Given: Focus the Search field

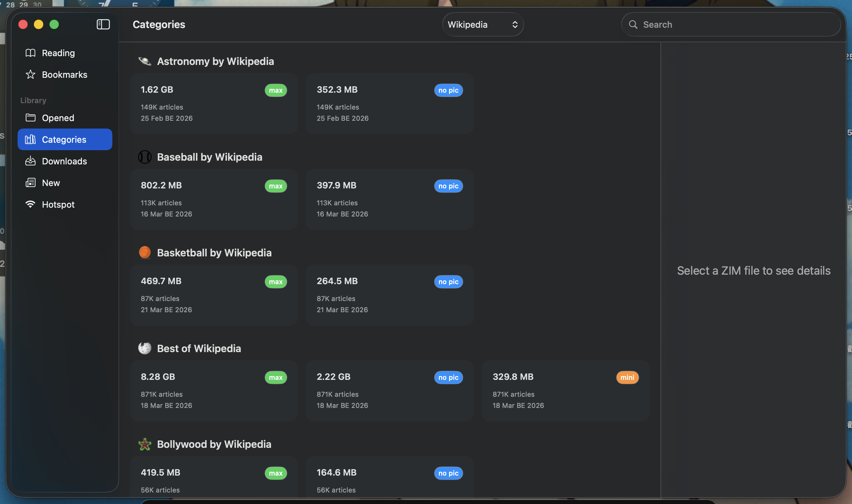Looking at the screenshot, I should (x=731, y=24).
